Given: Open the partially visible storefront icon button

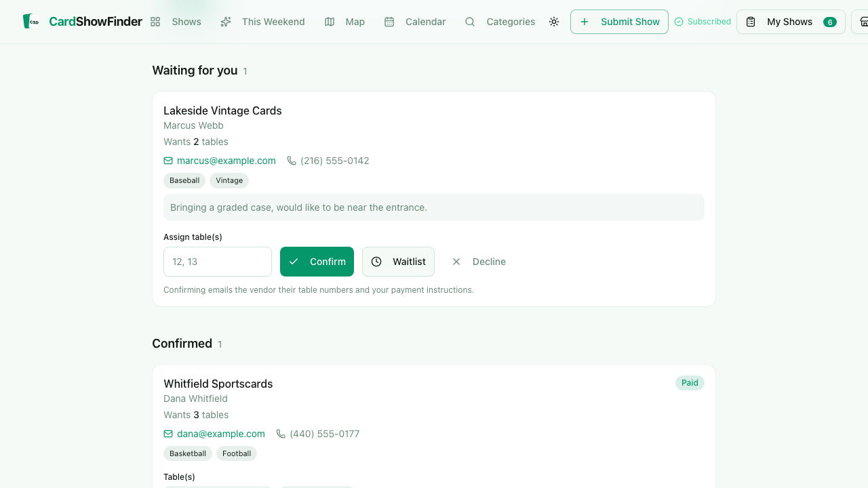Looking at the screenshot, I should coord(860,22).
